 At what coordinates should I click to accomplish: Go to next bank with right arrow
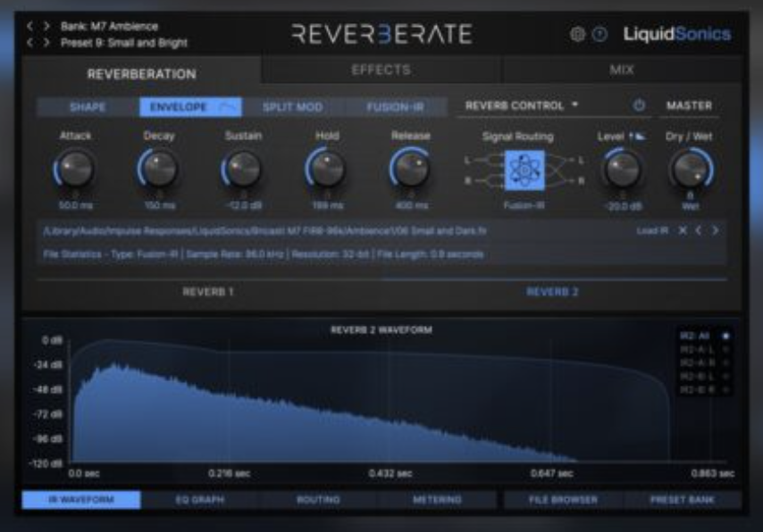pos(46,26)
